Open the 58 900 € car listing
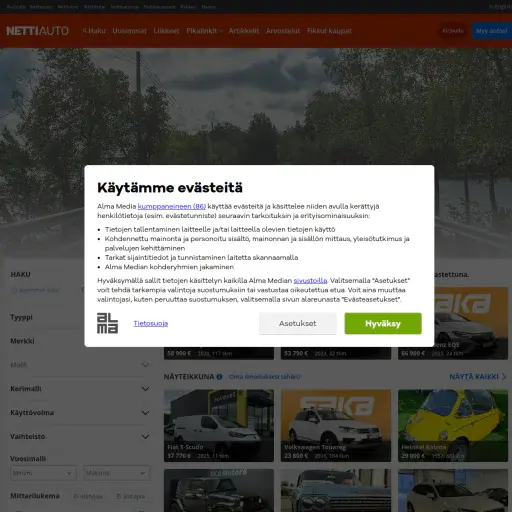The height and width of the screenshot is (512, 512). point(219,353)
